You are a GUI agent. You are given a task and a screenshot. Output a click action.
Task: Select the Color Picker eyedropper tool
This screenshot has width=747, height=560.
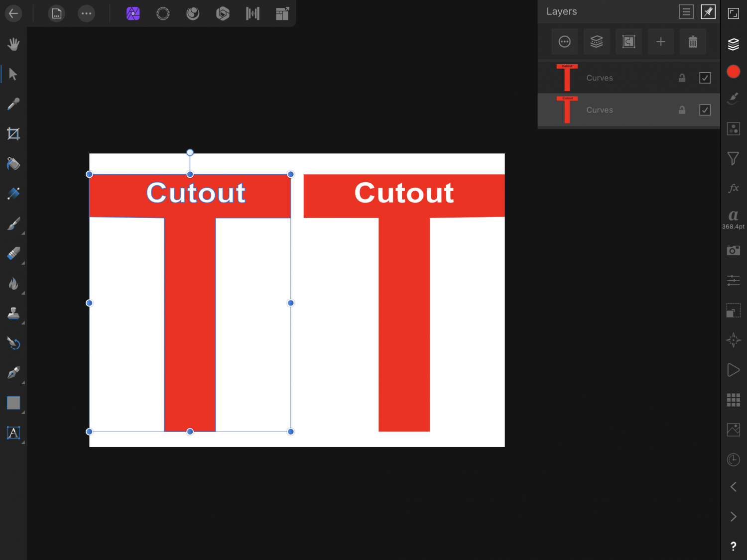[13, 104]
